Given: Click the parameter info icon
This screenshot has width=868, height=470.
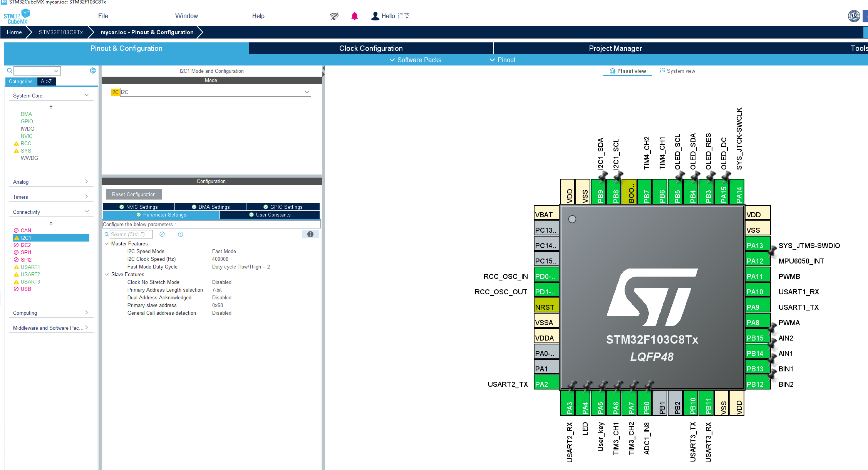Looking at the screenshot, I should 310,234.
